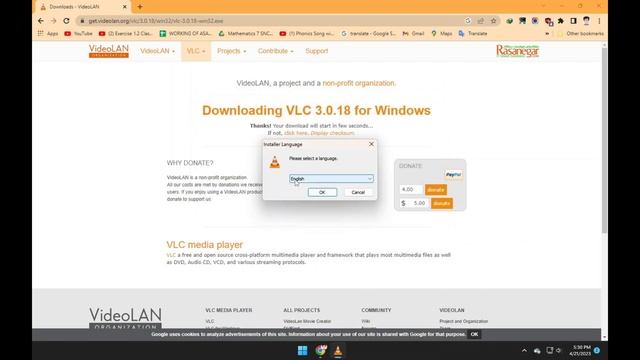Accept cookie notice with OK button

click(474, 334)
